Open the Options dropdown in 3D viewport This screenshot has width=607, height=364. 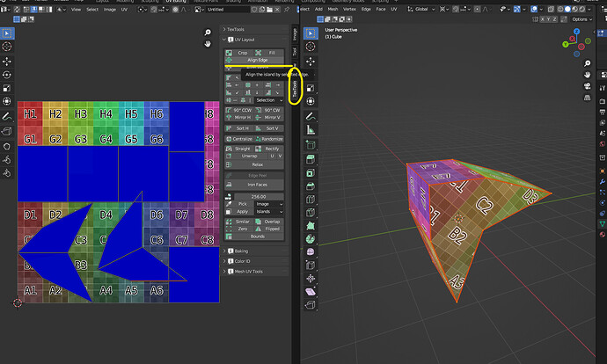pyautogui.click(x=581, y=19)
